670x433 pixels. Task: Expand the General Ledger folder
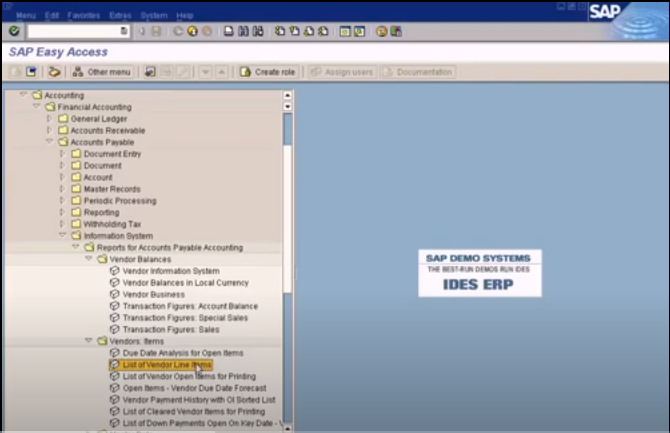pyautogui.click(x=50, y=118)
